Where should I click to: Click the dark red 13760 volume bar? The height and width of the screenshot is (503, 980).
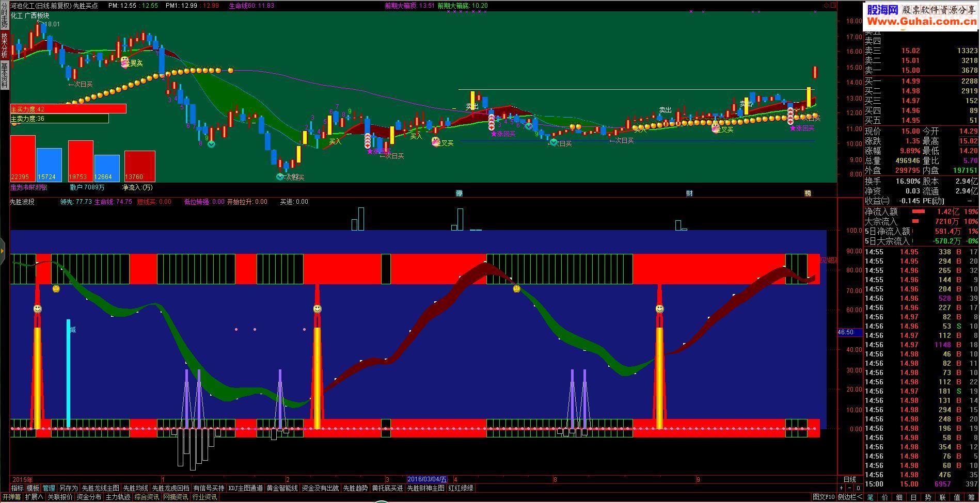[x=139, y=166]
